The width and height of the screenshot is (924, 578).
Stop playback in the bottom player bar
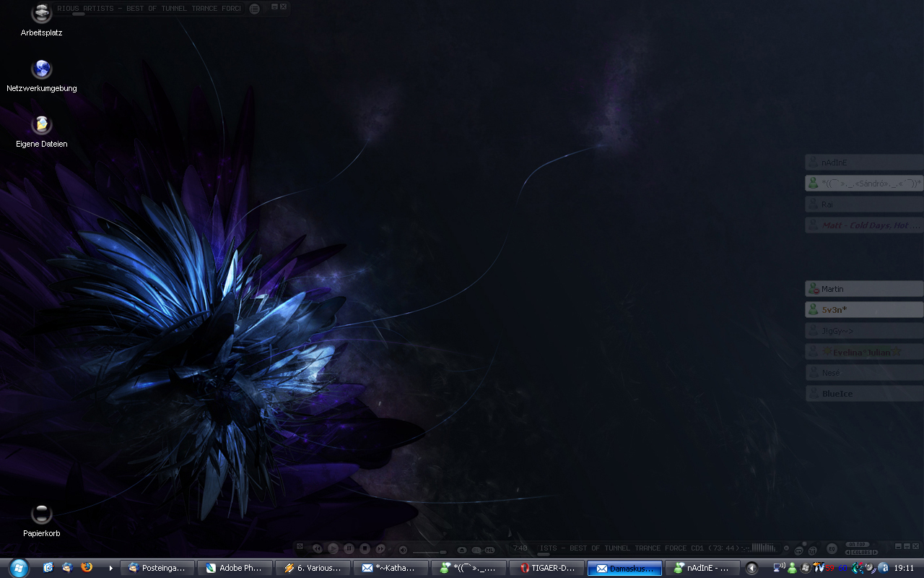pos(365,548)
